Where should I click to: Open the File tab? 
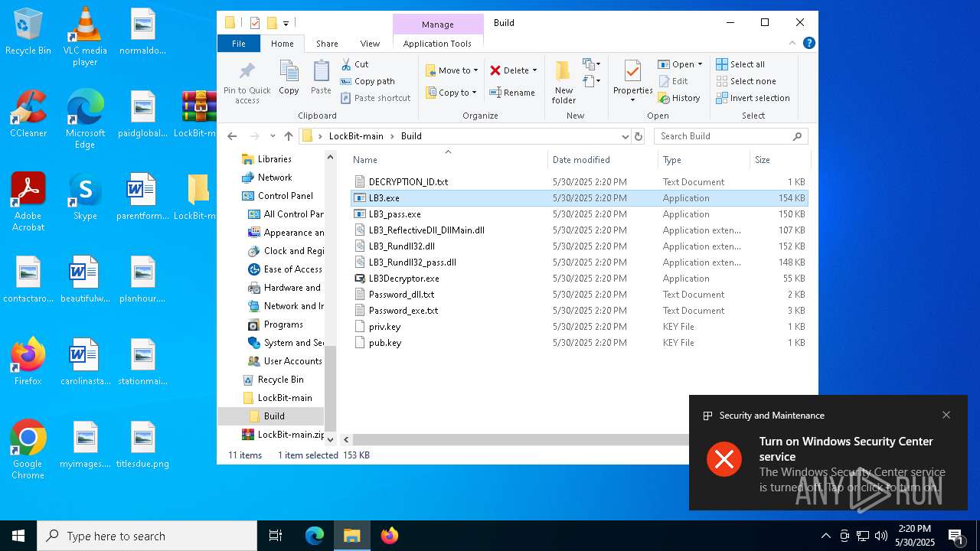click(x=239, y=44)
